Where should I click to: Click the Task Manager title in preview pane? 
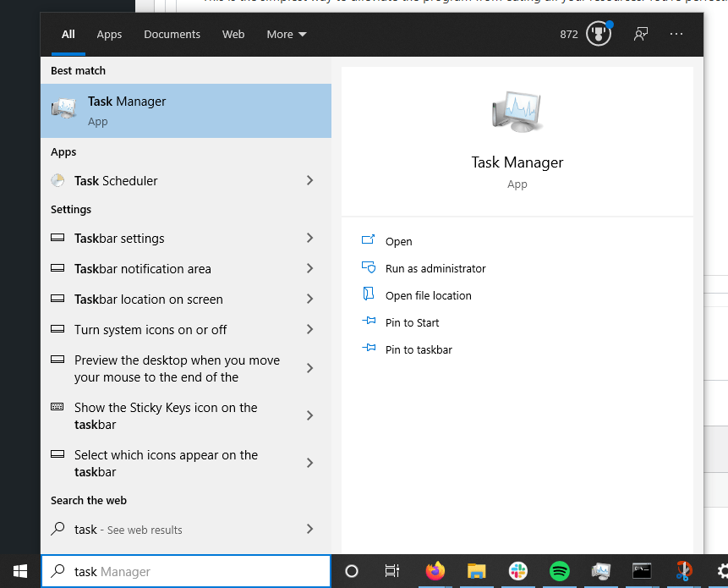point(517,162)
